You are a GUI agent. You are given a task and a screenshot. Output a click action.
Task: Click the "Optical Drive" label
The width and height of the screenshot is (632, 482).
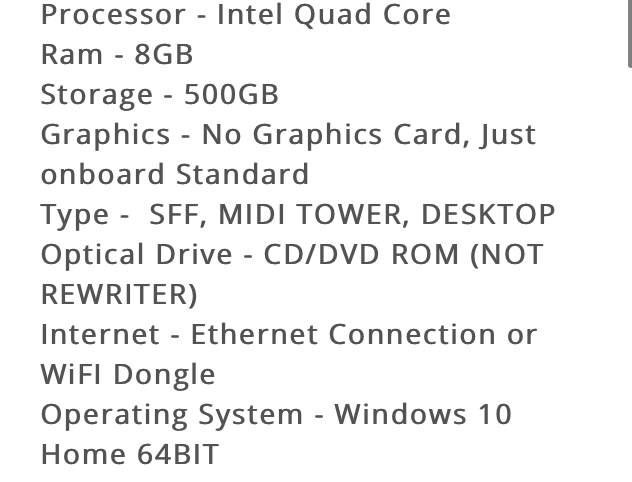coord(137,256)
